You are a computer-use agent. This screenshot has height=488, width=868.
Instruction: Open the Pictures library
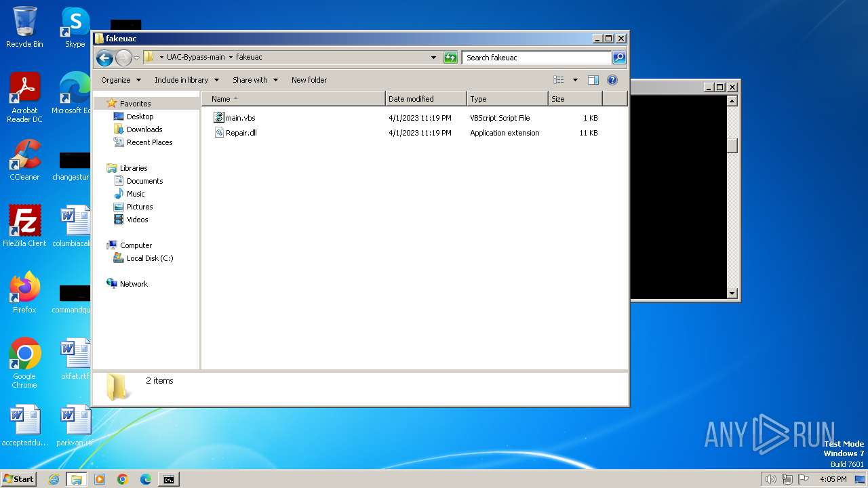click(x=140, y=207)
